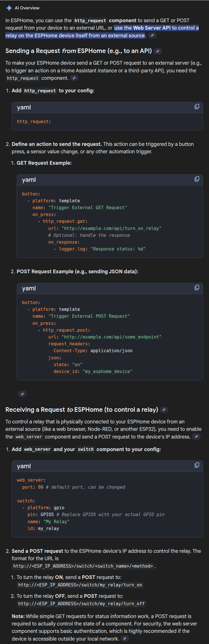209x644 pixels.
Task: Click the AI Overview sparkle icon
Action: tap(9, 8)
